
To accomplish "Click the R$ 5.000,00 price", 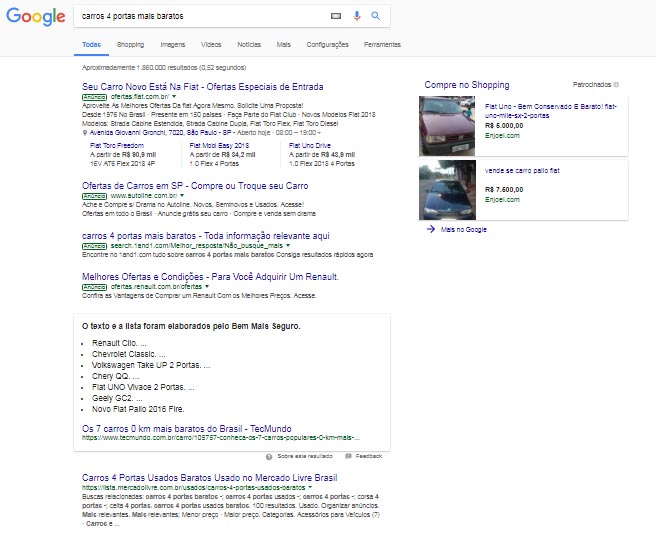I will click(504, 126).
